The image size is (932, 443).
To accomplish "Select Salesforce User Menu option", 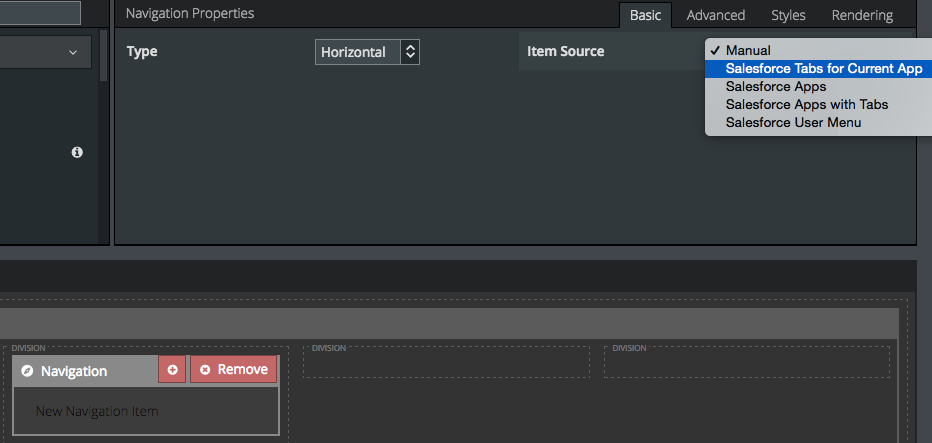I will [x=793, y=122].
